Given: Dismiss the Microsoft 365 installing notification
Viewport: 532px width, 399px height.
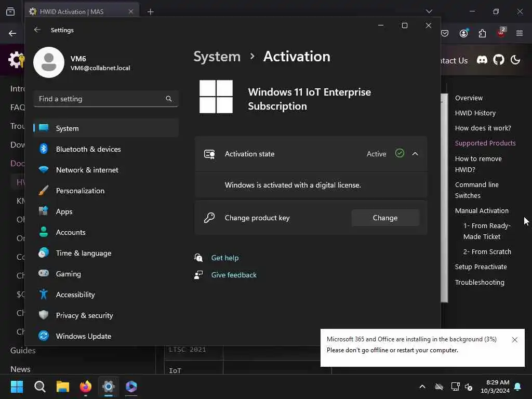Looking at the screenshot, I should (515, 340).
